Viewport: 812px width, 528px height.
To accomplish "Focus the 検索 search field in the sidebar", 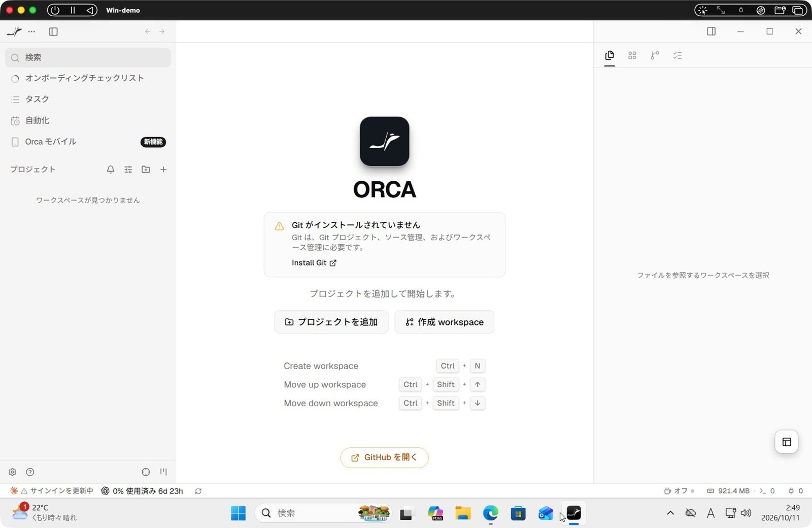I will [x=88, y=57].
